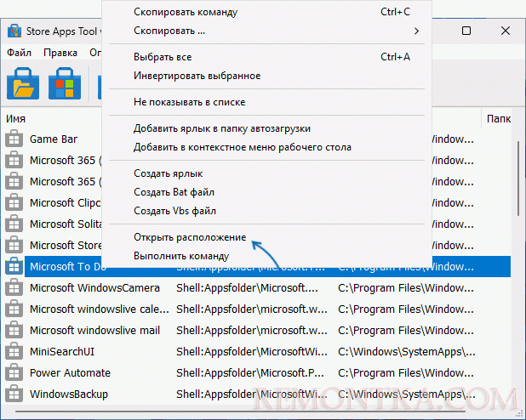Click the WindowsBackup row icon

pyautogui.click(x=14, y=394)
